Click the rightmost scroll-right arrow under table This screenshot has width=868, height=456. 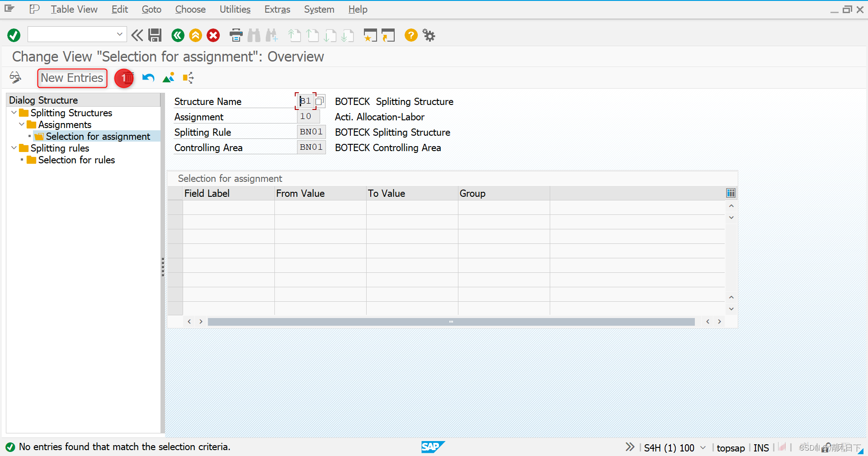(719, 322)
